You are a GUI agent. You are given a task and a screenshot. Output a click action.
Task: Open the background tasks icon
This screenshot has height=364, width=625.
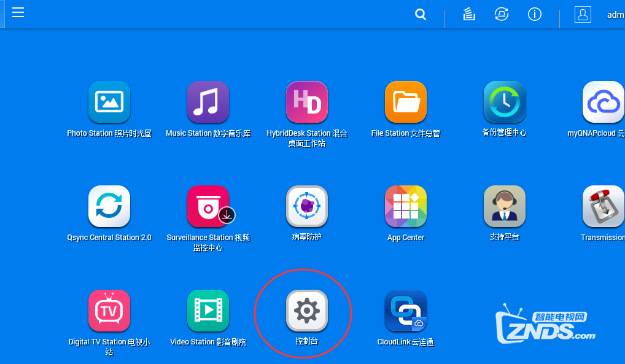[x=469, y=14]
